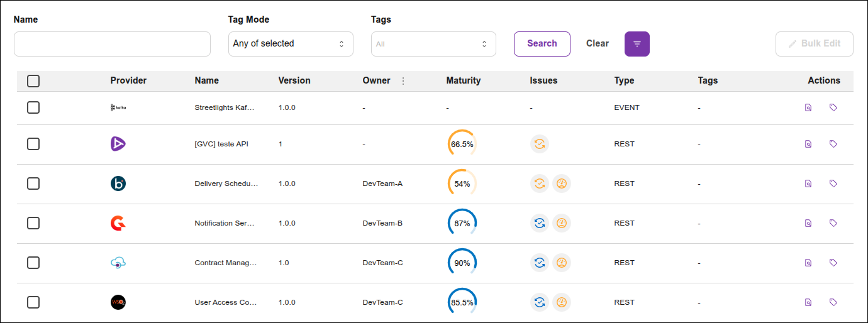Click the Bulk Edit button
This screenshot has width=868, height=323.
pos(815,44)
